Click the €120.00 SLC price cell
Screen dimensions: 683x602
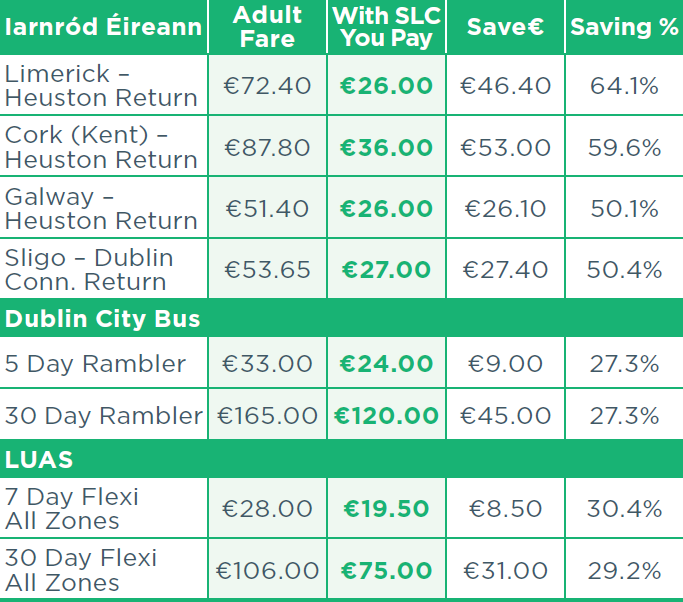click(386, 415)
